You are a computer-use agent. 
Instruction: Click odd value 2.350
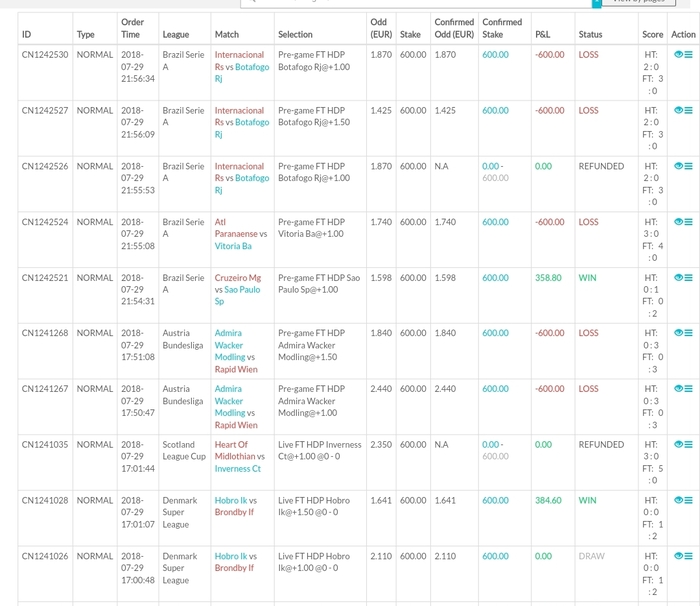381,444
